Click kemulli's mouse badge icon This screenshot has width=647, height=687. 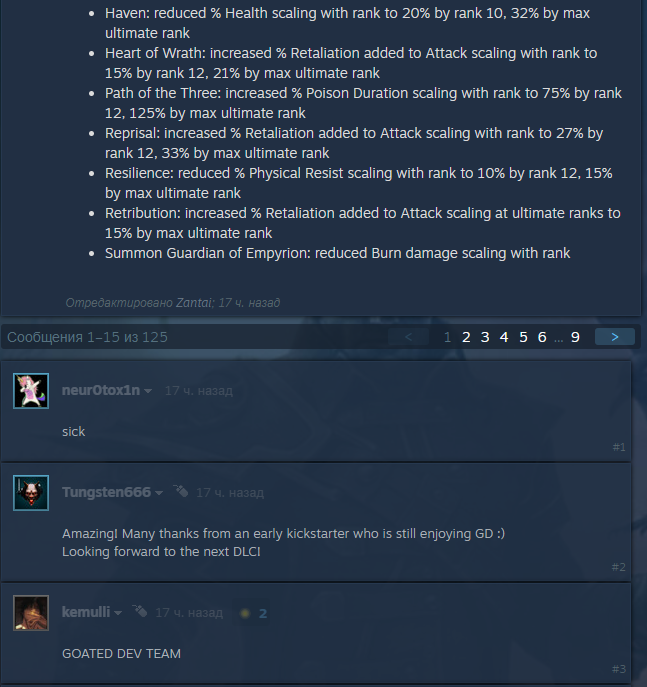point(140,611)
